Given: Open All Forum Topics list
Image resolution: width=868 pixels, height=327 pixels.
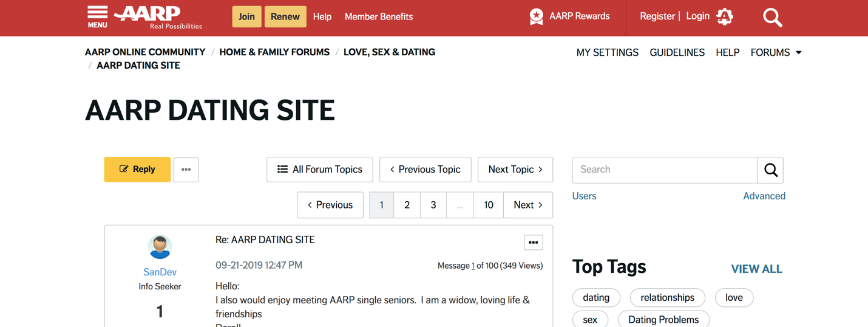Looking at the screenshot, I should coord(320,170).
